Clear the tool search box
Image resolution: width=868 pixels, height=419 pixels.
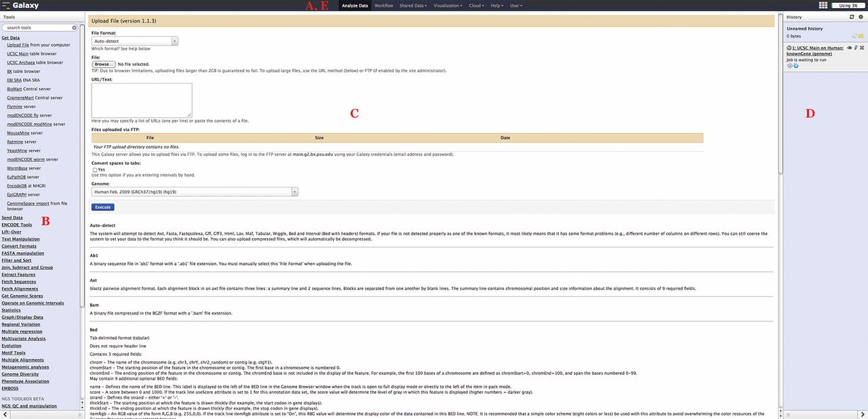coord(75,28)
